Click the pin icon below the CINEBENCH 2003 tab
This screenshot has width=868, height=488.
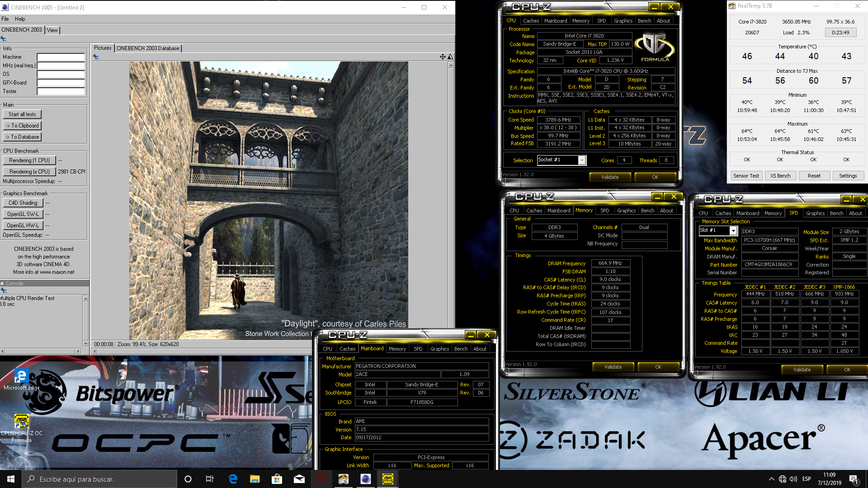click(x=4, y=39)
